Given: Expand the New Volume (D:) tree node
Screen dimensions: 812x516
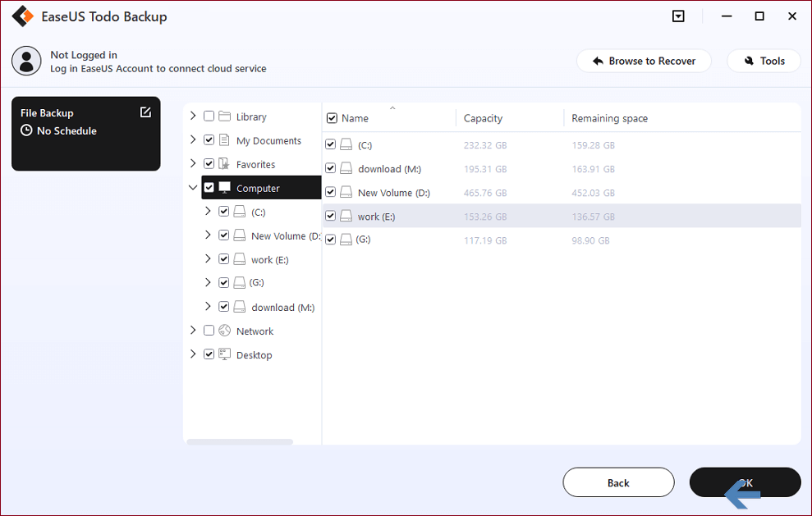Looking at the screenshot, I should [208, 235].
